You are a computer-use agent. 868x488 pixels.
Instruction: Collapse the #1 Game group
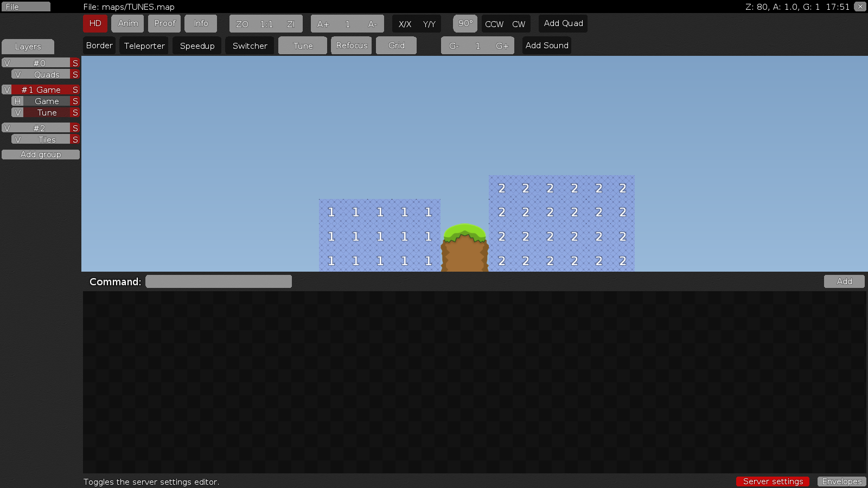click(41, 89)
